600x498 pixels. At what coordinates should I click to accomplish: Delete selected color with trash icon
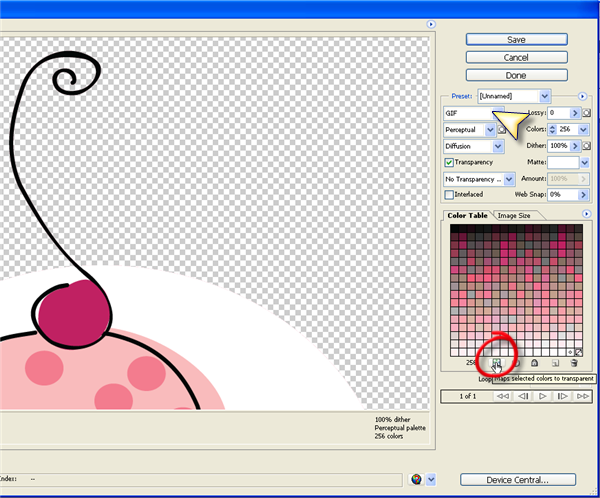coord(574,362)
